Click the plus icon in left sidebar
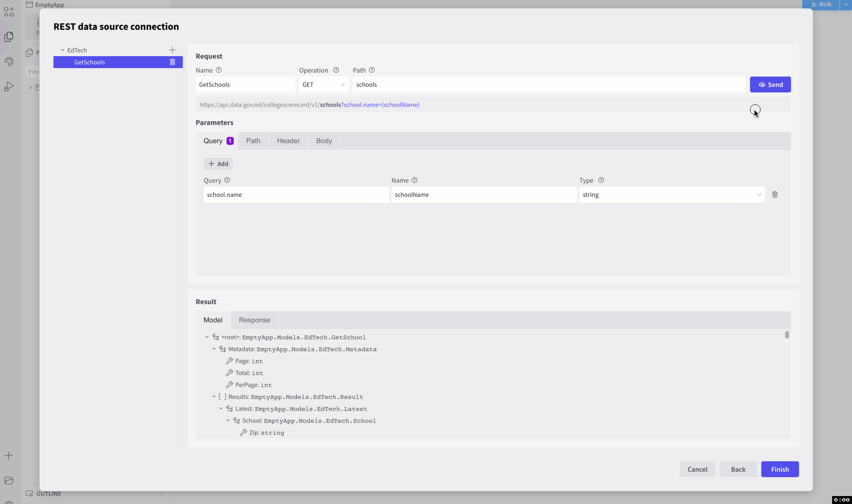This screenshot has width=852, height=504. click(x=9, y=455)
